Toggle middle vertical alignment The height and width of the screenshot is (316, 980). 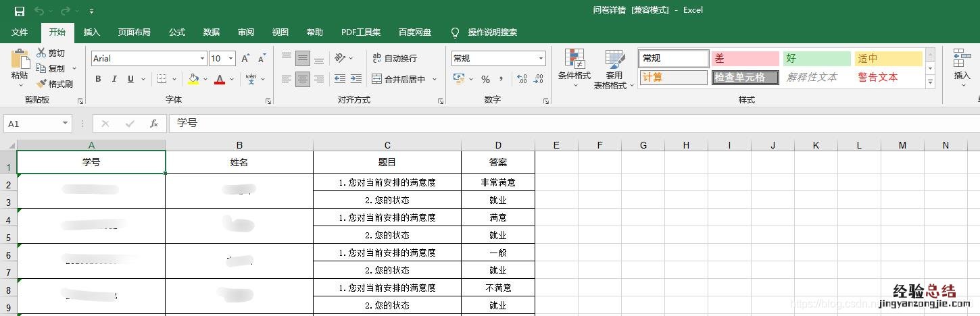[x=303, y=59]
